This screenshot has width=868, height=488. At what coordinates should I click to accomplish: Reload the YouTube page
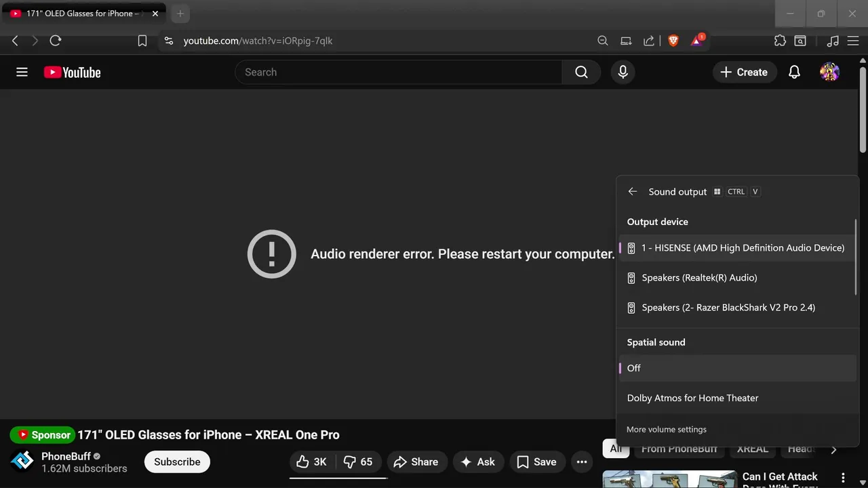56,41
